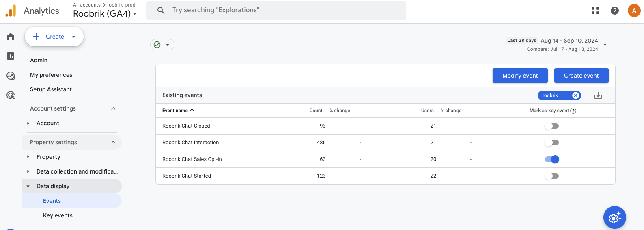This screenshot has width=644, height=230.
Task: Collapse the Property settings section
Action: point(113,142)
